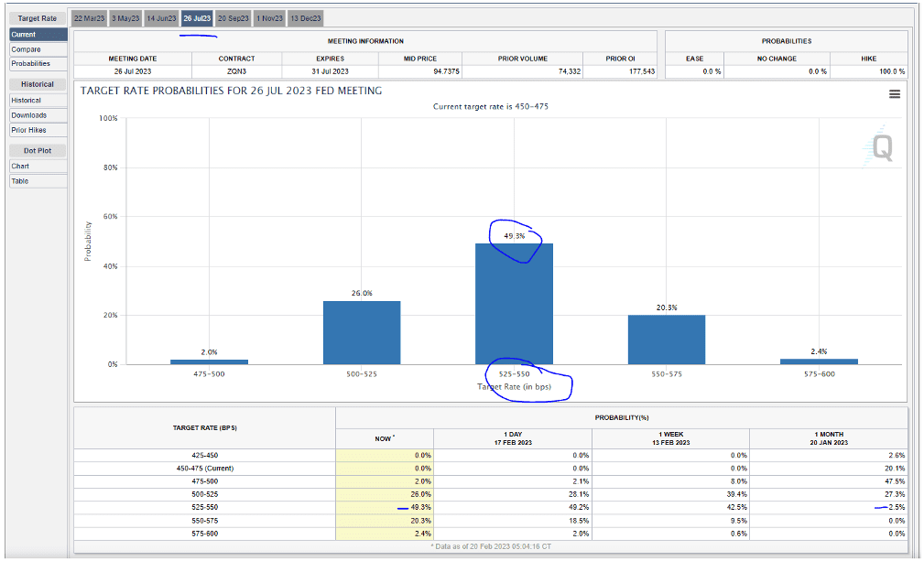The height and width of the screenshot is (561, 924).
Task: Open the Downloads sidebar link
Action: pos(38,115)
